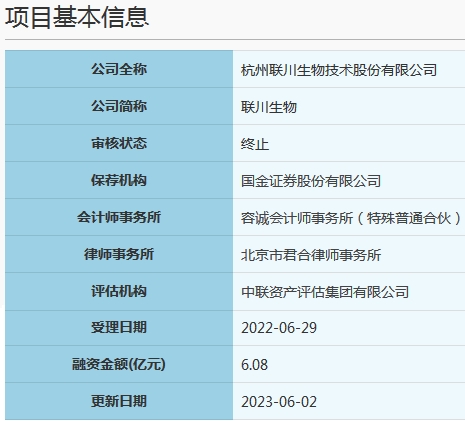Click update date 2023-06-02
The height and width of the screenshot is (421, 465).
(279, 402)
